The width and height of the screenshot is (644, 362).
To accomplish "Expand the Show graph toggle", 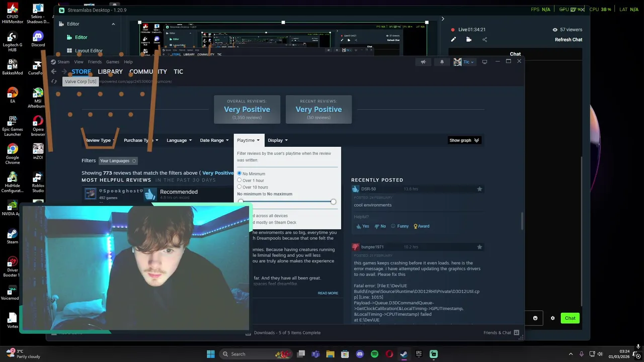I will pyautogui.click(x=464, y=140).
